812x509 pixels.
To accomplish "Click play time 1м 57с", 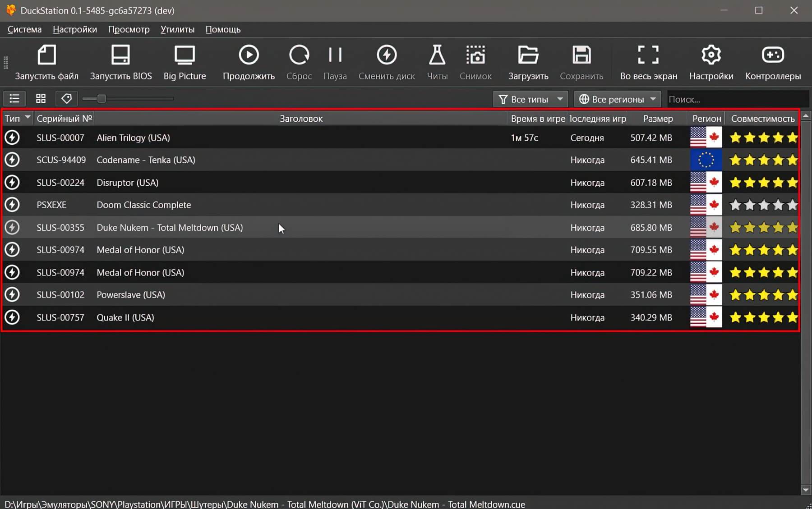I will click(524, 138).
